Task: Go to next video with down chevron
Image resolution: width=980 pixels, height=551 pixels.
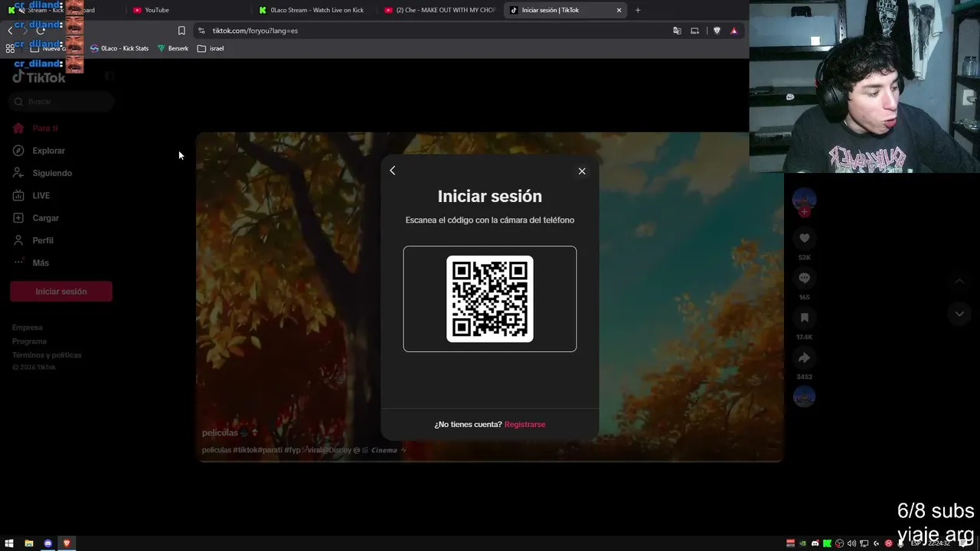Action: coord(959,314)
